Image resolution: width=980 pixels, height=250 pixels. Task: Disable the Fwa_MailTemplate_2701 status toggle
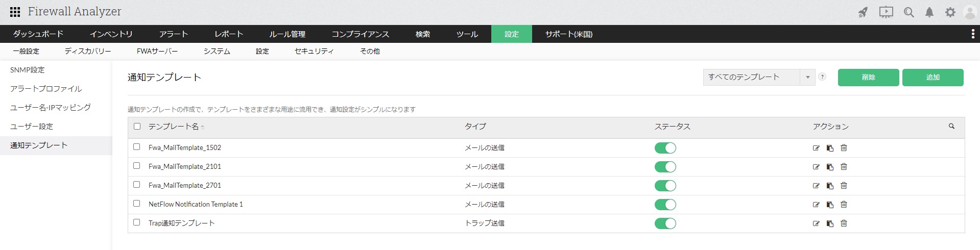(665, 186)
